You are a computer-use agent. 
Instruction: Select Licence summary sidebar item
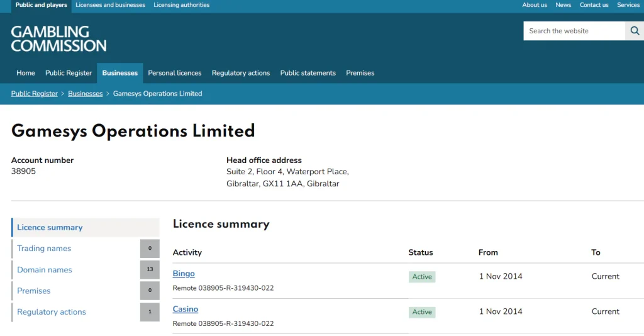(86, 228)
